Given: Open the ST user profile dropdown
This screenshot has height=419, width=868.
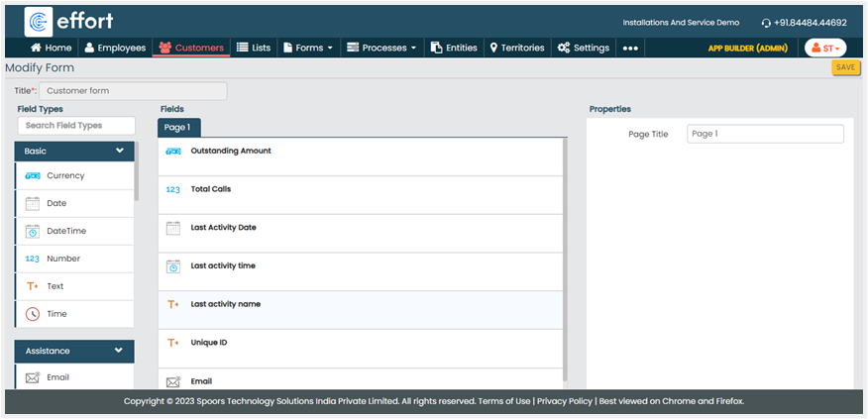Looking at the screenshot, I should (824, 48).
